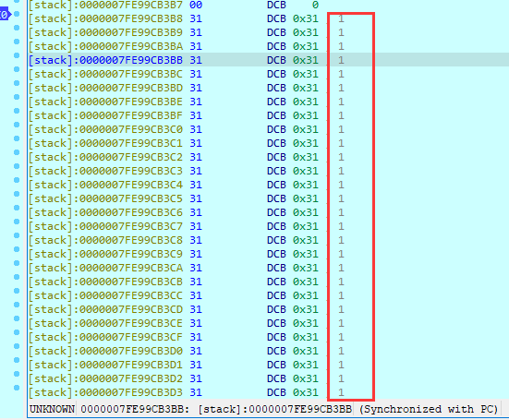The image size is (509, 420).
Task: Select stack address 0000007FE99CB3B7 line
Action: coord(105,5)
